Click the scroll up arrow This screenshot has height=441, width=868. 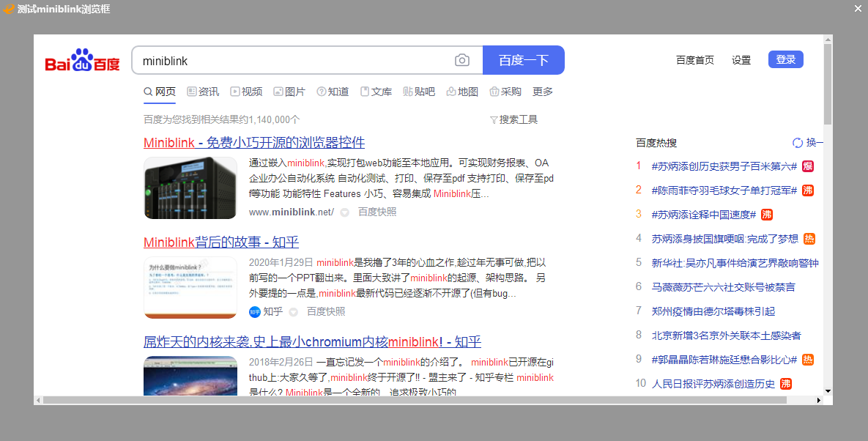click(828, 40)
